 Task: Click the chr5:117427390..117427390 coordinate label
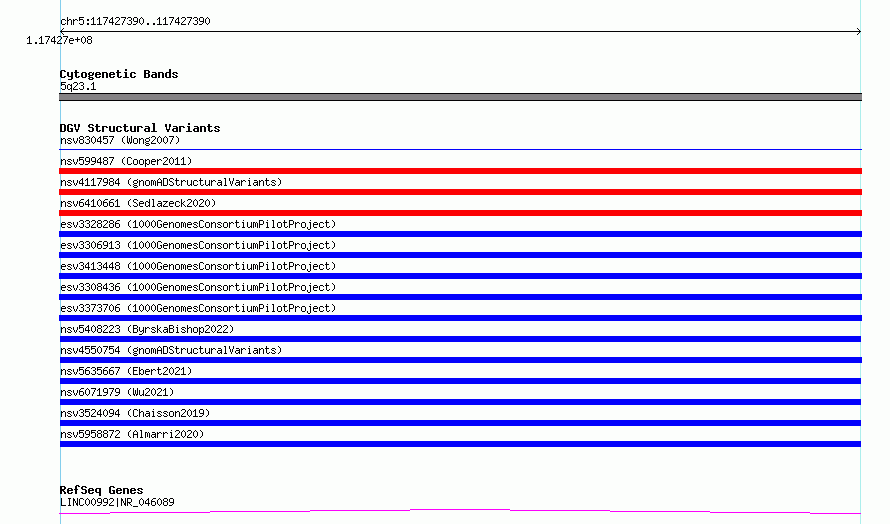coord(135,21)
